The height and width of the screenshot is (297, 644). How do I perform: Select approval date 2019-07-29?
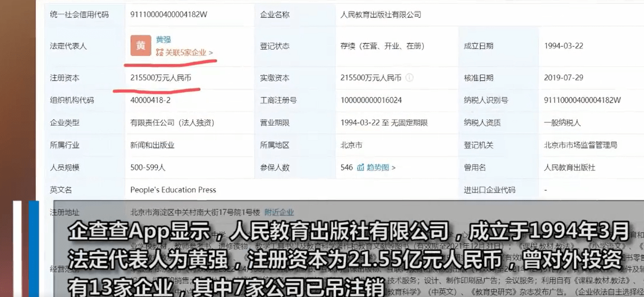pos(565,78)
